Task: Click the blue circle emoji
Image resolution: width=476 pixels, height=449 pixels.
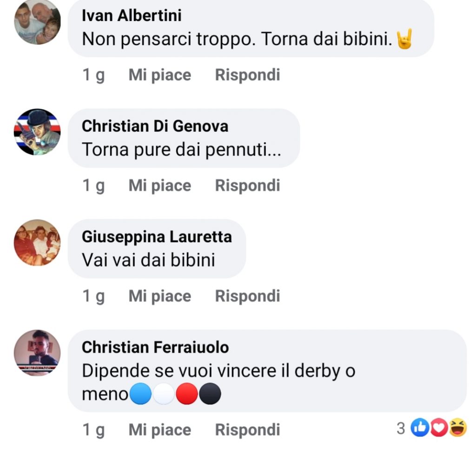Action: (140, 395)
